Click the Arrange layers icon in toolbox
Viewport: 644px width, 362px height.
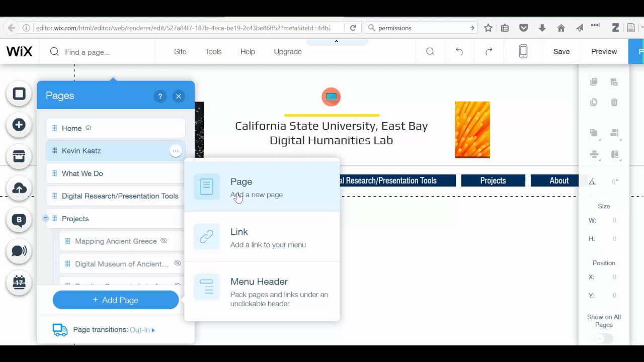[594, 133]
